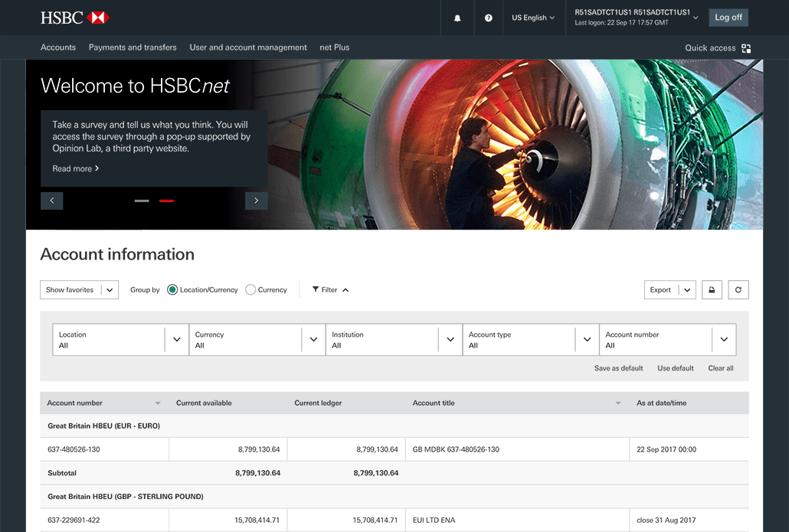Expand user profile R51SADTCT1US1 dropdown
This screenshot has width=789, height=532.
696,18
